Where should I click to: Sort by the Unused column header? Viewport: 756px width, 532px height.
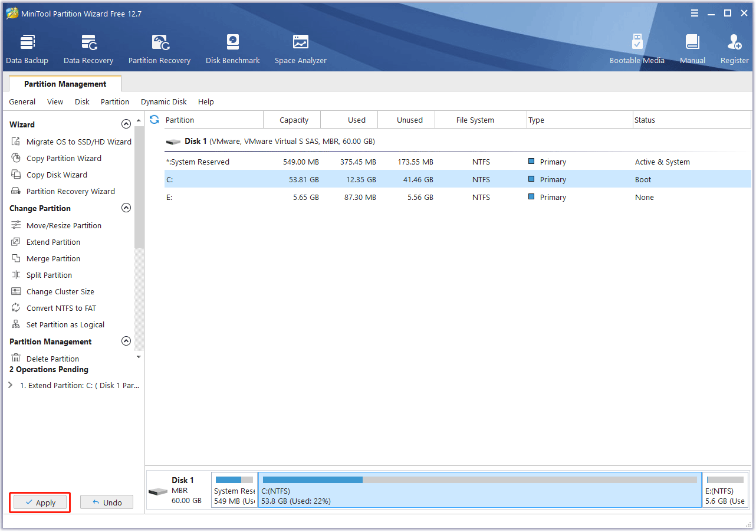coord(406,120)
